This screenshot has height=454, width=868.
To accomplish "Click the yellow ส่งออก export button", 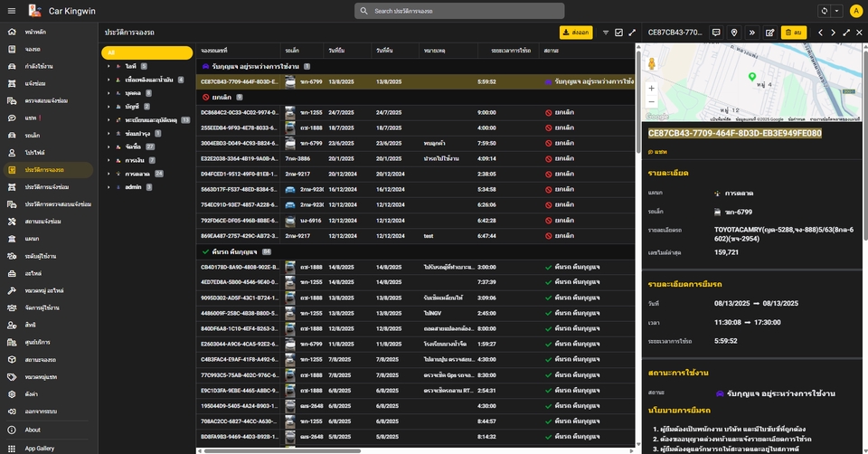I will click(x=576, y=33).
